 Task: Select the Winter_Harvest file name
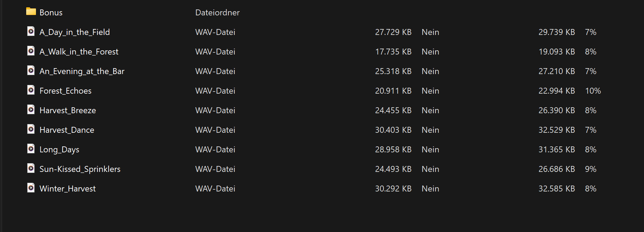[x=67, y=189]
